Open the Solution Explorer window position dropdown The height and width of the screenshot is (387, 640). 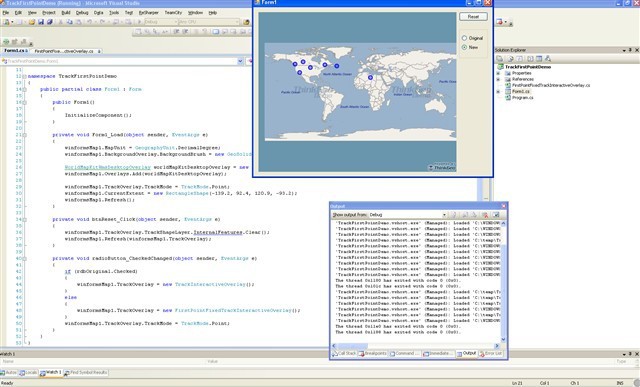pos(624,50)
